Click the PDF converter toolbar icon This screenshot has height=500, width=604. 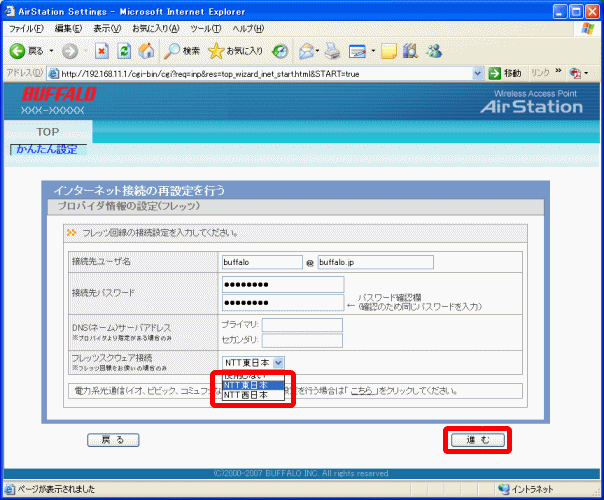pyautogui.click(x=575, y=73)
